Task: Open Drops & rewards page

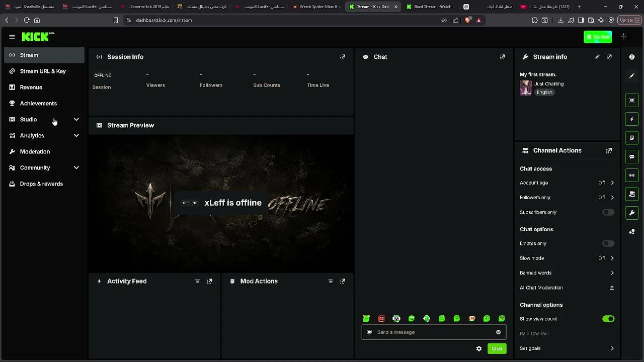Action: (x=44, y=184)
